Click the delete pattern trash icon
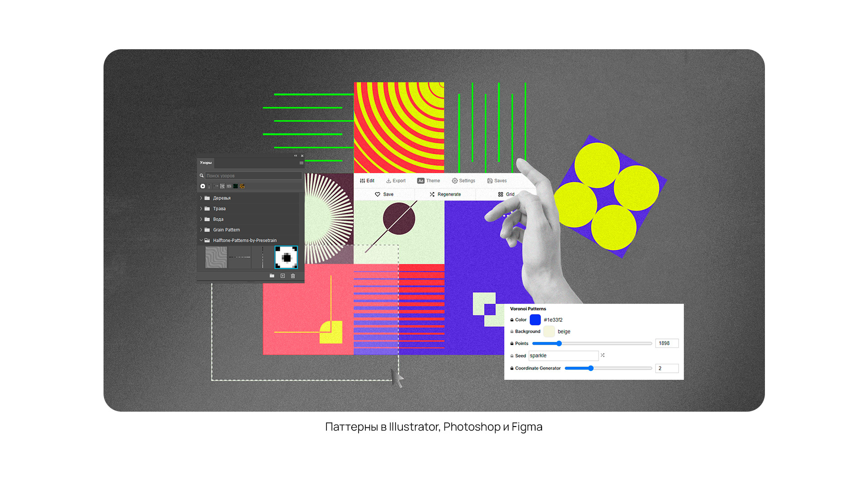The width and height of the screenshot is (868, 488). pos(293,276)
